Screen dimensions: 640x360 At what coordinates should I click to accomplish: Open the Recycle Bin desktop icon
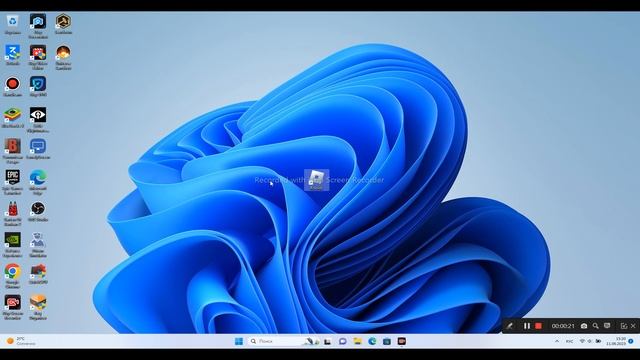(x=13, y=24)
